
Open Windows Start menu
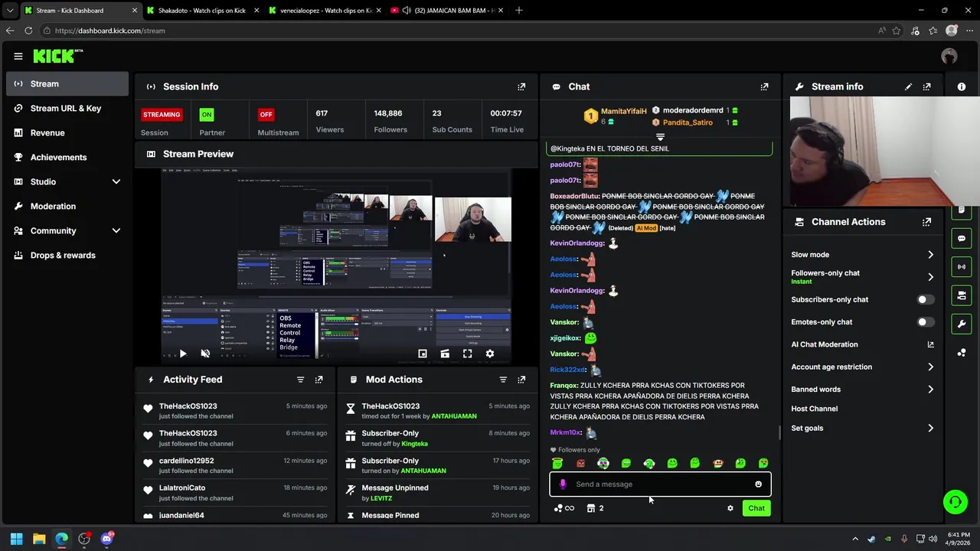[x=16, y=539]
